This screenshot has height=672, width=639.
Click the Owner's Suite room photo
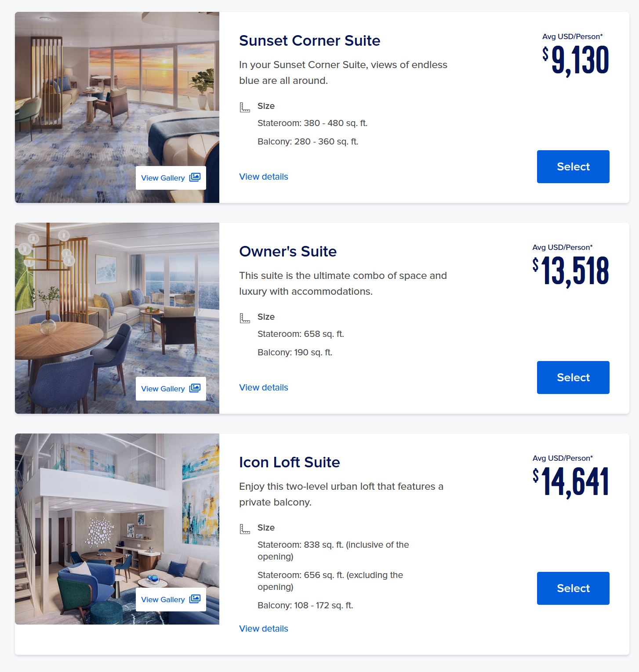coord(117,318)
